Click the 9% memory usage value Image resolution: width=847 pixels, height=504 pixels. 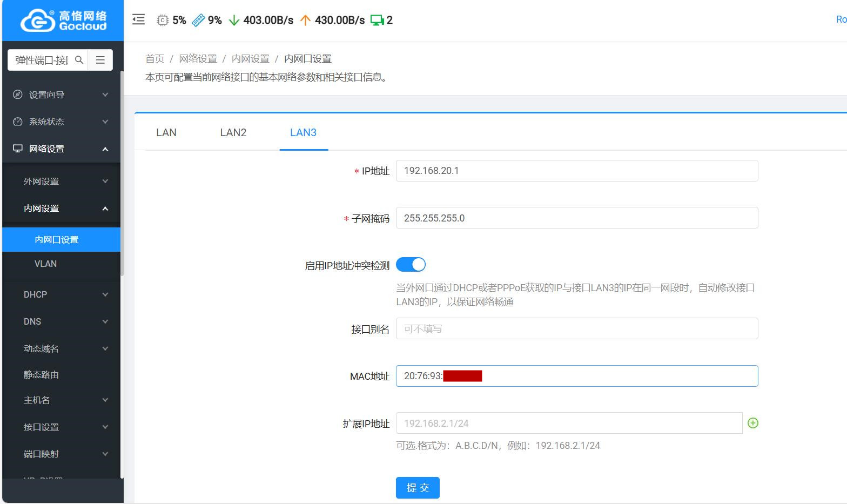pos(215,21)
